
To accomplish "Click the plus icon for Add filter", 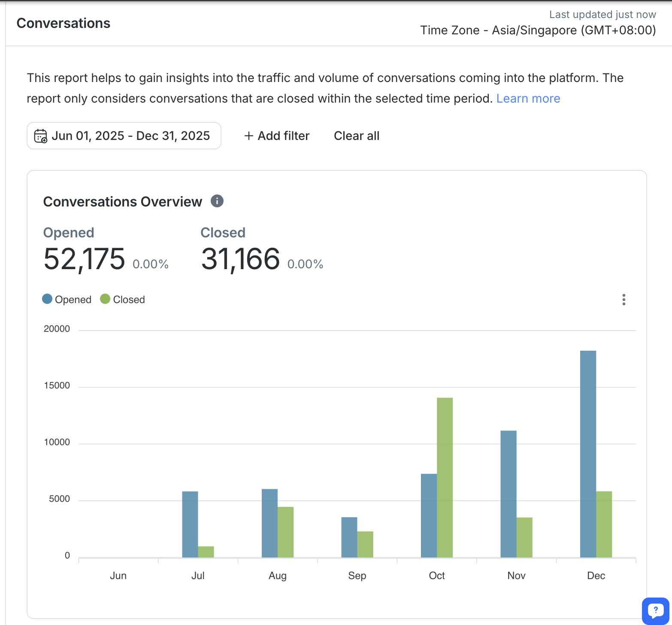I will [x=248, y=136].
